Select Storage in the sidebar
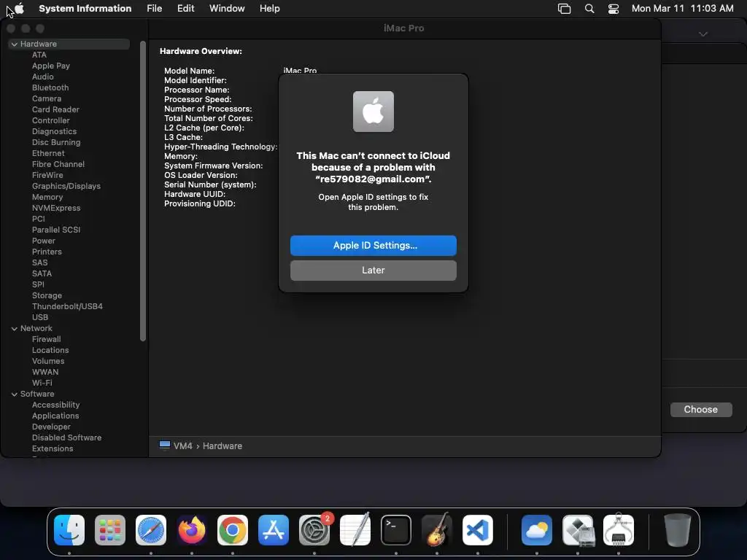Image resolution: width=747 pixels, height=560 pixels. point(47,296)
